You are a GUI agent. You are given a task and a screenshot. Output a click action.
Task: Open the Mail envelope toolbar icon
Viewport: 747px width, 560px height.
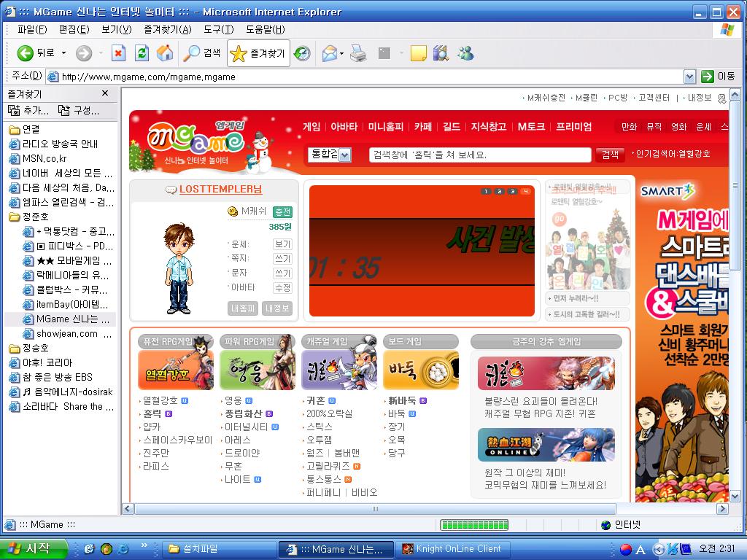330,52
